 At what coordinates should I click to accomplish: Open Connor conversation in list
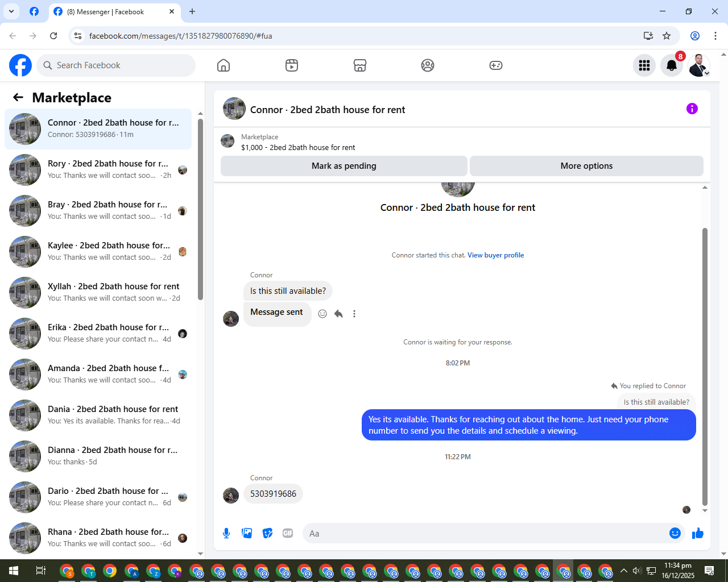(x=98, y=129)
